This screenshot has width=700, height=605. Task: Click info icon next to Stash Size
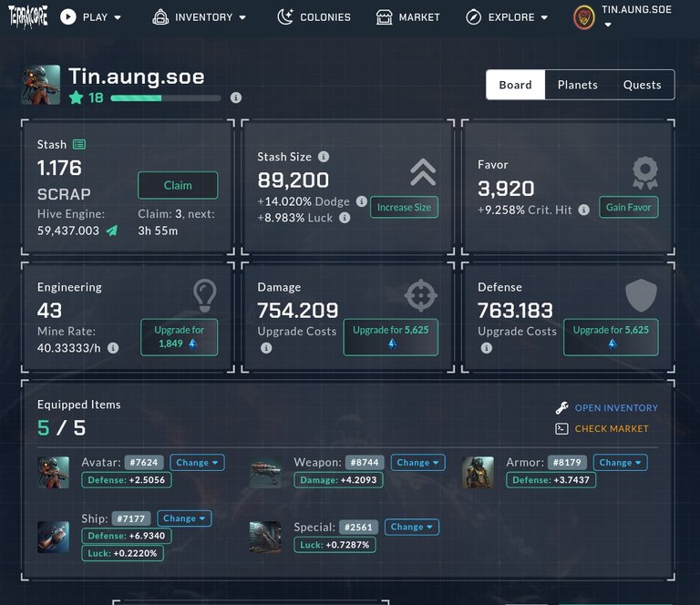click(324, 157)
